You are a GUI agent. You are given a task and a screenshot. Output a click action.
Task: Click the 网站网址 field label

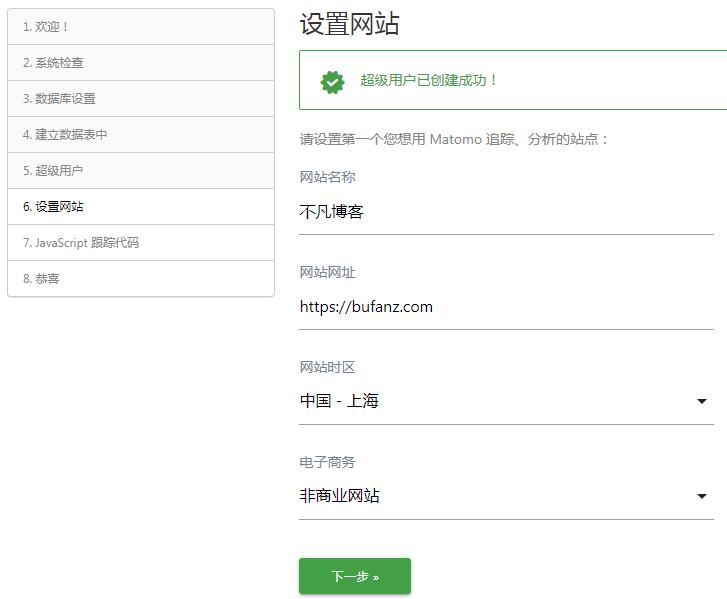click(x=327, y=272)
